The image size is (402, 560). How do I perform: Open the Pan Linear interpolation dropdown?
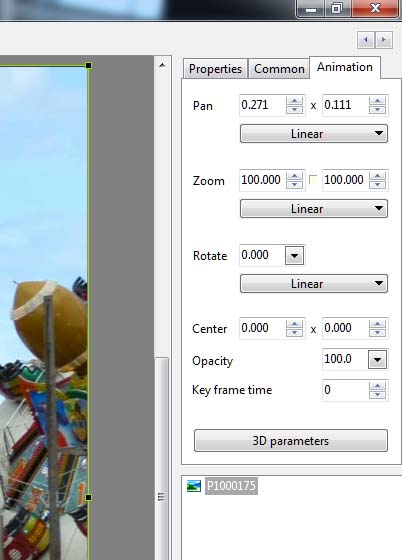pyautogui.click(x=314, y=134)
